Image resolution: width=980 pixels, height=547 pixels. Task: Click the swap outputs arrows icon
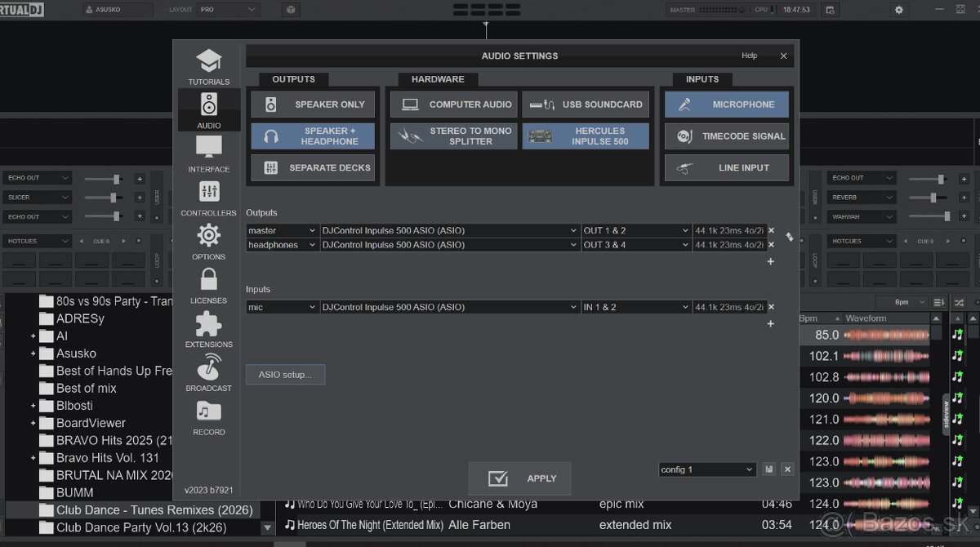click(x=790, y=237)
